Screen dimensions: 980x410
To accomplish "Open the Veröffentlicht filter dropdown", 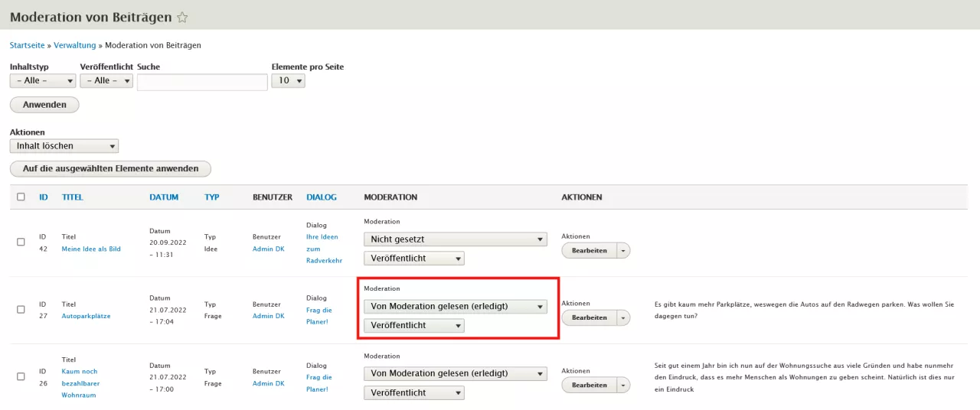I will [x=106, y=80].
